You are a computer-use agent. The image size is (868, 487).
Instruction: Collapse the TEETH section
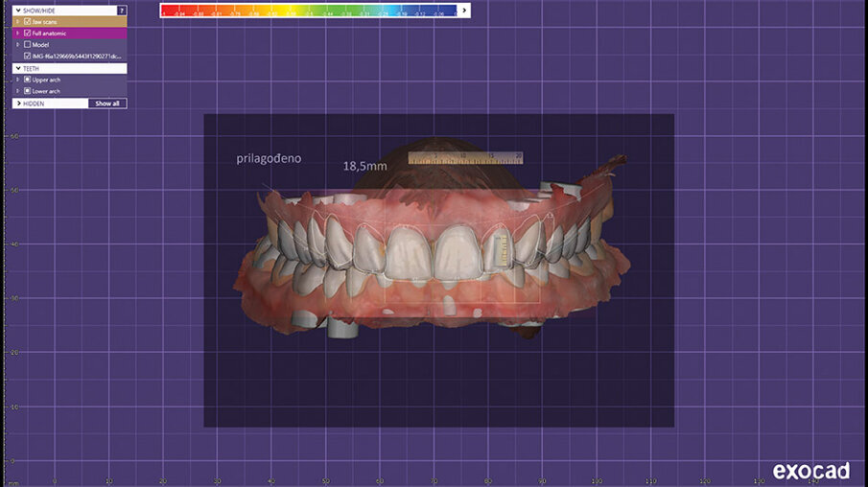click(17, 68)
